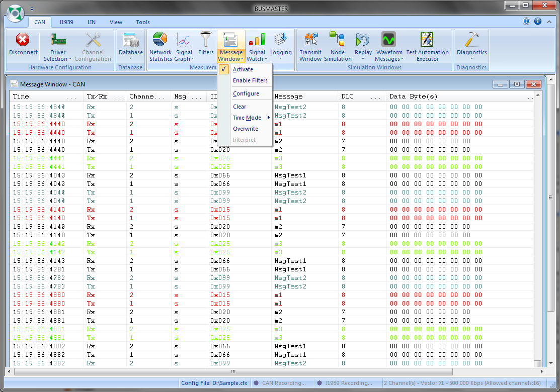Click the horizontal scrollbar right arrow

[x=542, y=372]
